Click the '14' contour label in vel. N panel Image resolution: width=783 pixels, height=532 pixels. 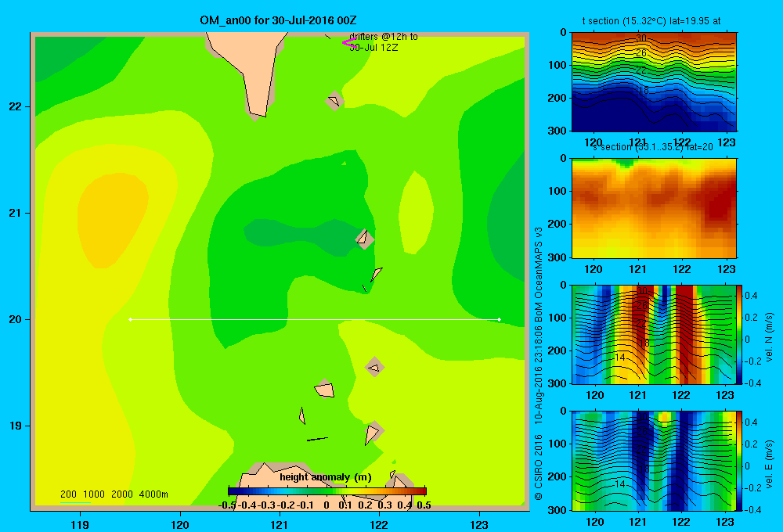[619, 358]
